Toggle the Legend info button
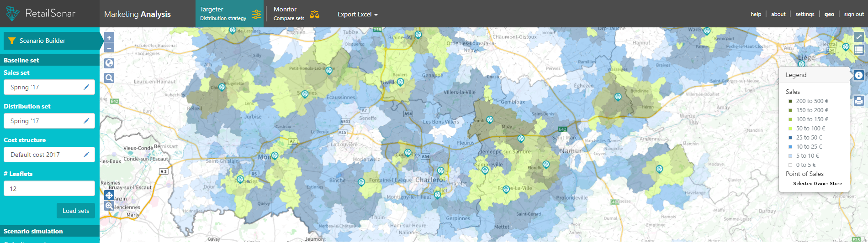 click(859, 75)
